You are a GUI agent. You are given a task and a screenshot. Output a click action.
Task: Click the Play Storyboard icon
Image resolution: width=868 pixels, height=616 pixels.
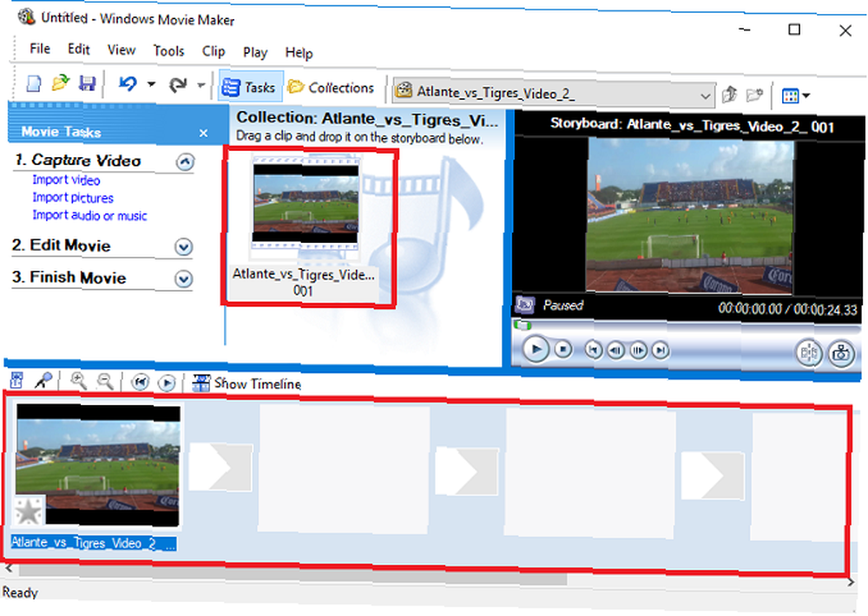[x=167, y=383]
